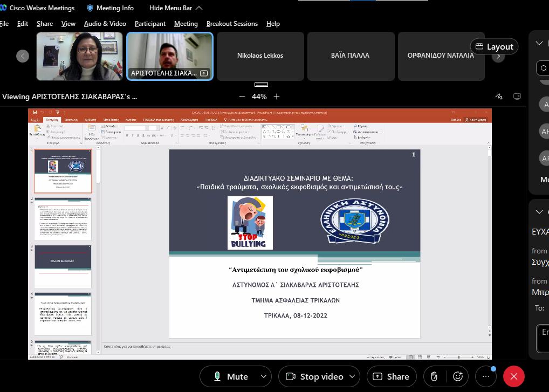Expand video options arrow next to Stop video
Screen dimensions: 549x392
point(352,376)
